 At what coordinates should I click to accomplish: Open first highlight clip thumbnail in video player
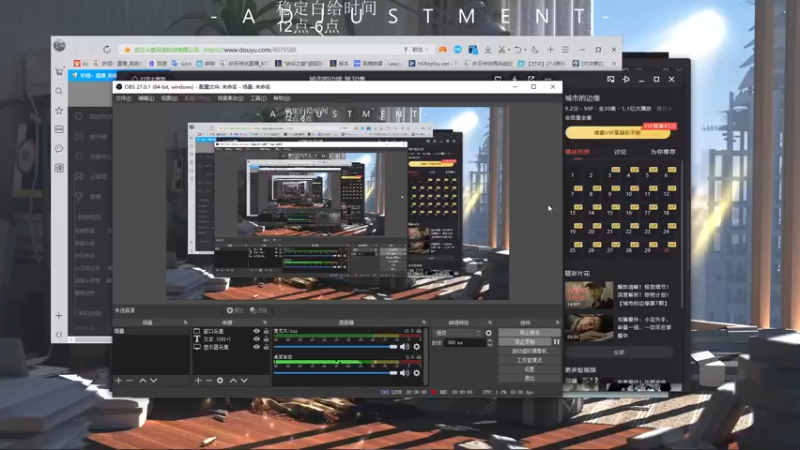(589, 294)
